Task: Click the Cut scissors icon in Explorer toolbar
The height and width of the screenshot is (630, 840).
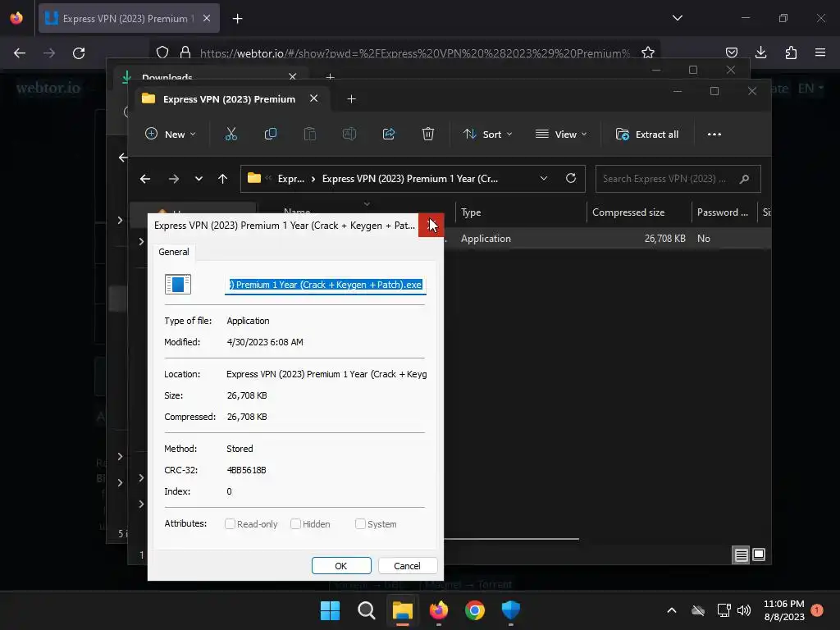Action: 231,134
